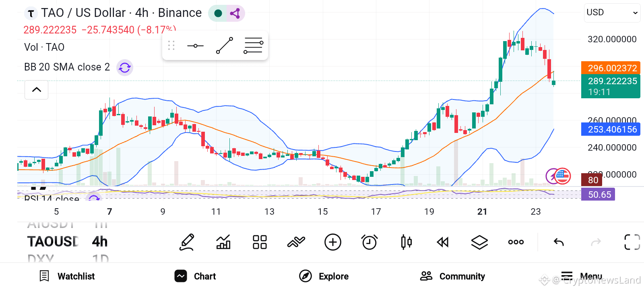The width and height of the screenshot is (644, 290).
Task: Enter fullscreen chart mode
Action: click(632, 242)
